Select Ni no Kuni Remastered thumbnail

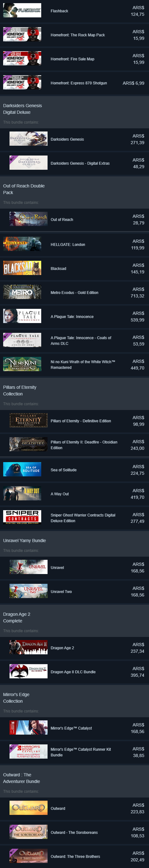click(x=22, y=364)
